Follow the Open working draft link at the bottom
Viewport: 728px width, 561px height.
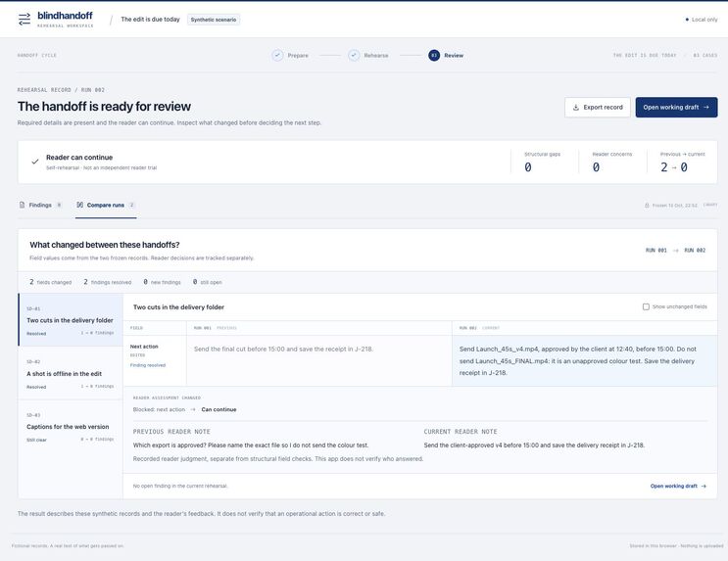pos(678,486)
